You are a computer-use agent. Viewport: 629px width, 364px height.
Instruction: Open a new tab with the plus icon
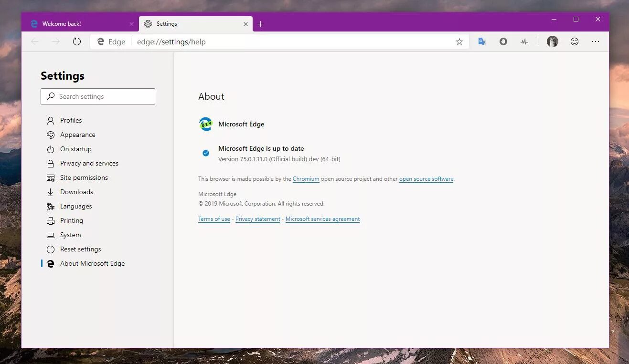click(260, 24)
